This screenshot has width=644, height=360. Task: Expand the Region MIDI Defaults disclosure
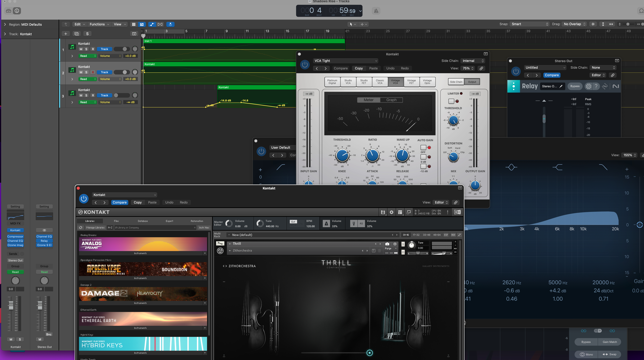(5, 24)
